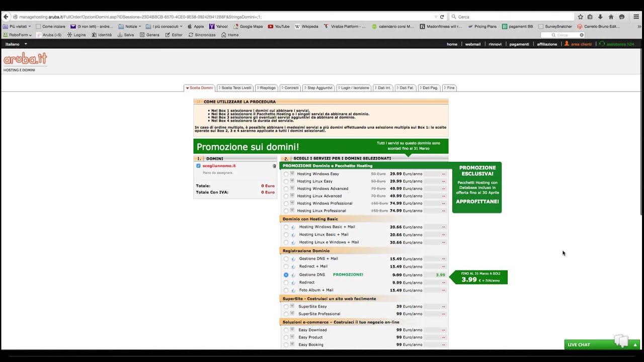
Task: Open the Login / Iscrizione tab
Action: click(354, 88)
